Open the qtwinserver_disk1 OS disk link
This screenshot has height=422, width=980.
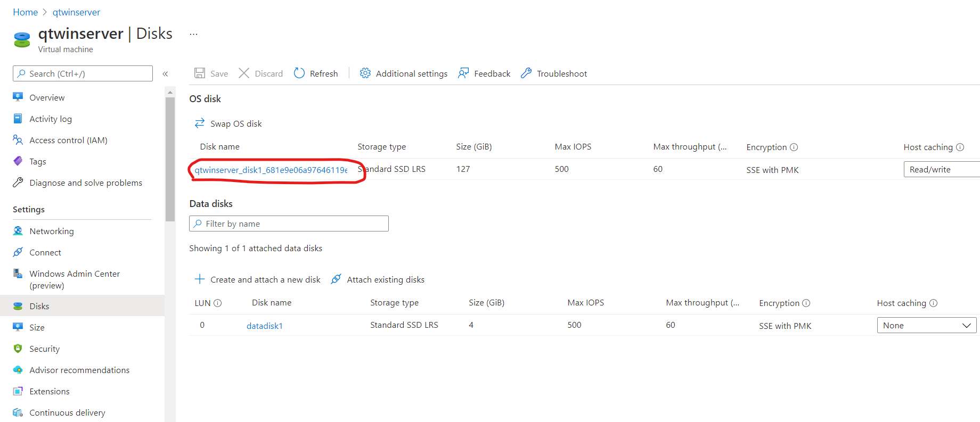click(271, 170)
